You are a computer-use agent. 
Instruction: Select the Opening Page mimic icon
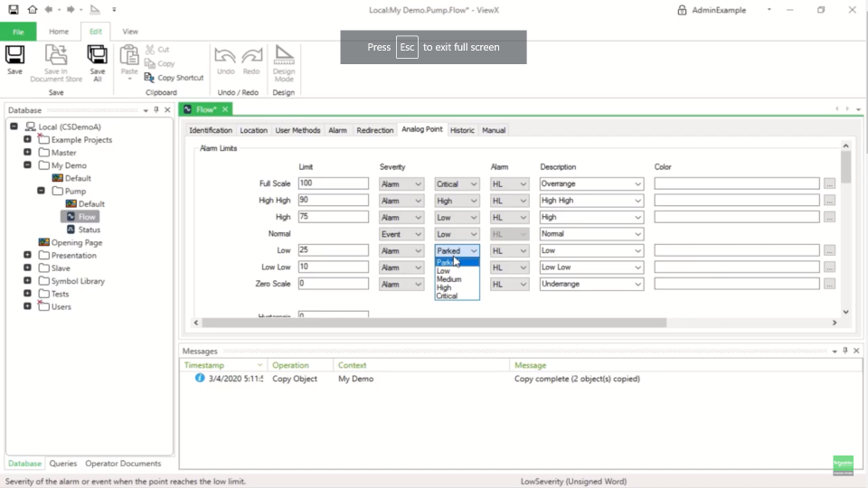(x=43, y=242)
